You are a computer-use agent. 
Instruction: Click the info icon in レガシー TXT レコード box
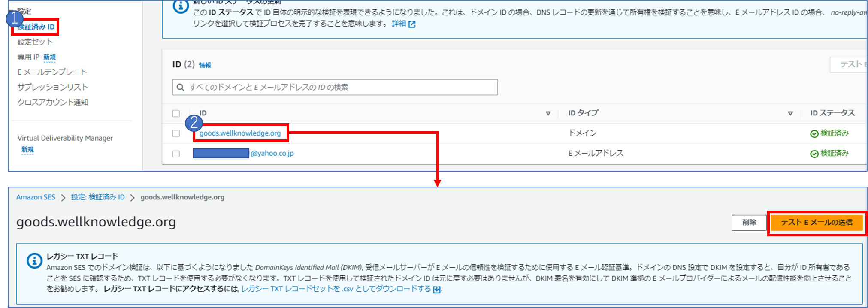click(x=34, y=260)
